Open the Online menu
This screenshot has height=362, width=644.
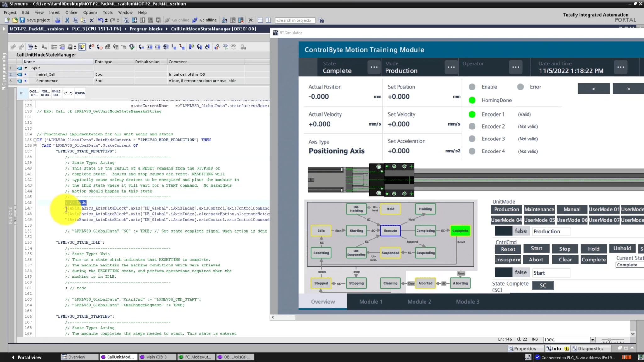(71, 12)
